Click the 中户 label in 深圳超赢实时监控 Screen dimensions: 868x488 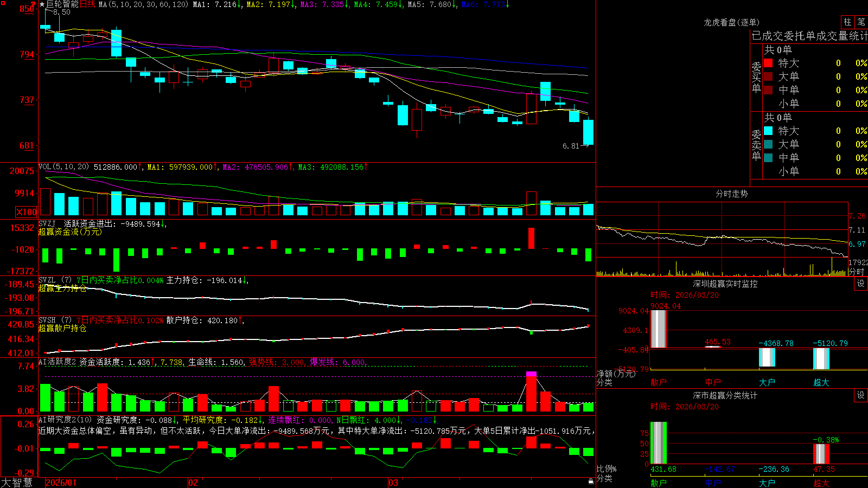pos(712,382)
